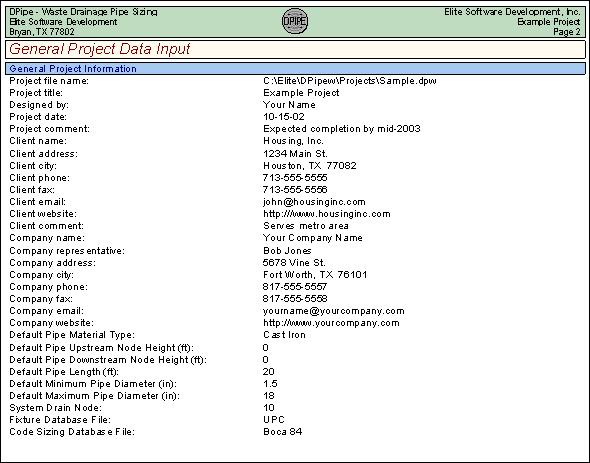Click the Page 2 label in header
The image size is (590, 463).
567,32
